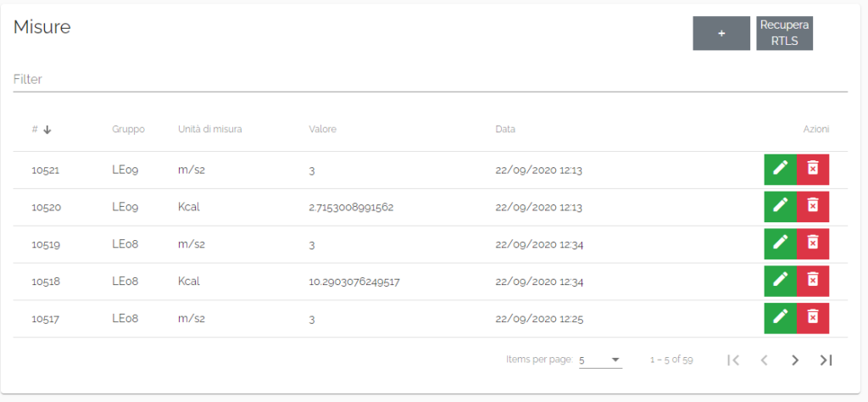This screenshot has width=868, height=402.
Task: Click edit pencil for row 10519
Action: (x=780, y=244)
